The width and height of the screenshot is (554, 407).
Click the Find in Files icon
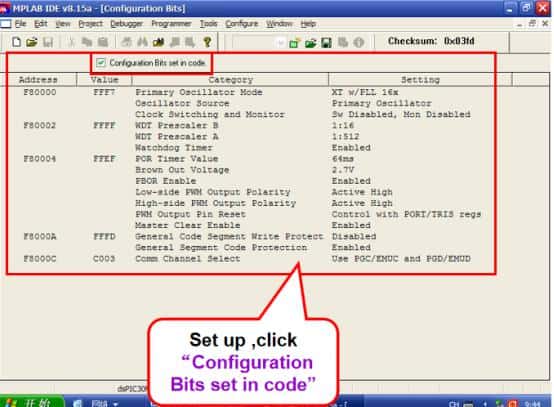pyautogui.click(x=158, y=42)
